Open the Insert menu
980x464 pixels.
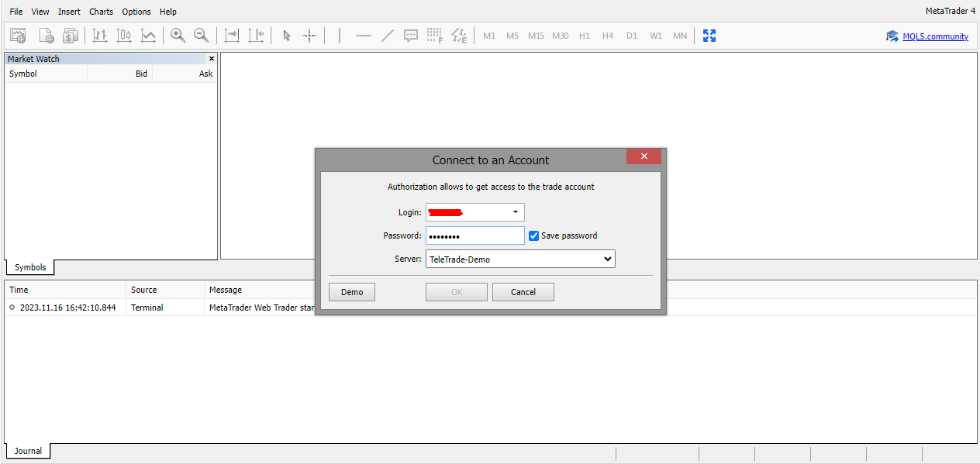(x=69, y=12)
